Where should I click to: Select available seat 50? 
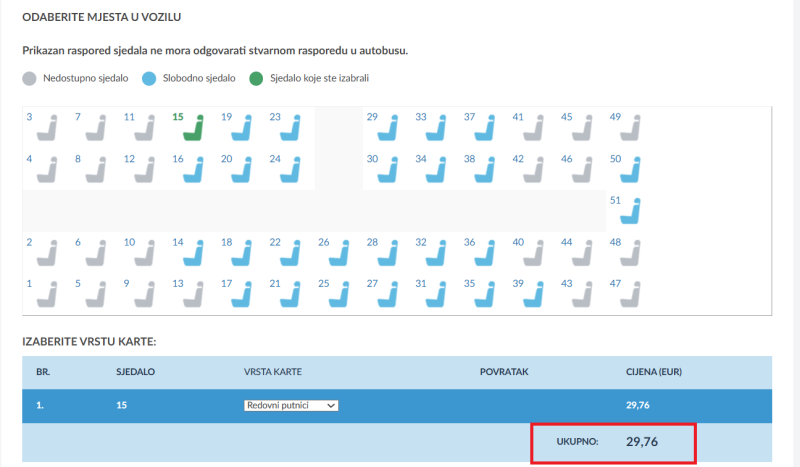630,171
